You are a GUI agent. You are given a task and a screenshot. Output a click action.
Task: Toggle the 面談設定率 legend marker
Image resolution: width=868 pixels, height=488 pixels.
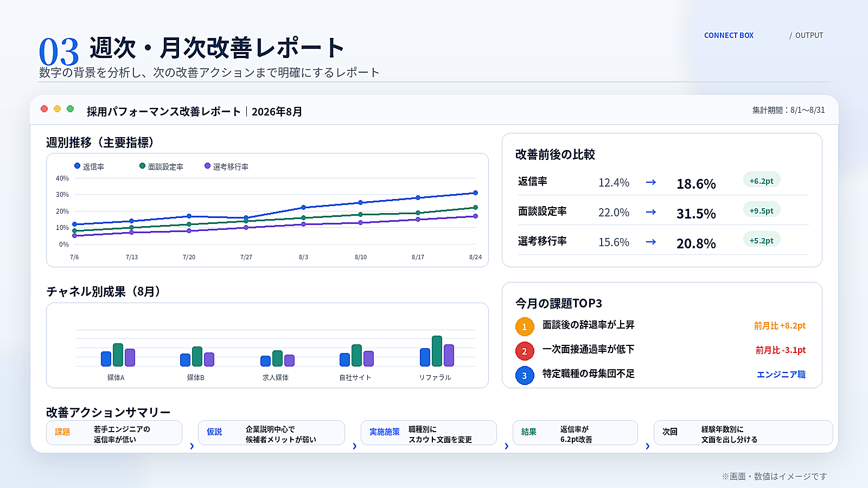(142, 166)
